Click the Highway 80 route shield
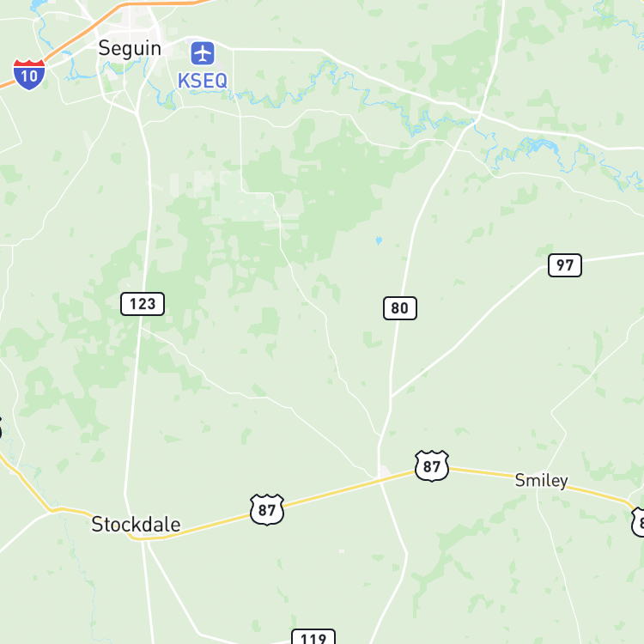 pos(400,308)
